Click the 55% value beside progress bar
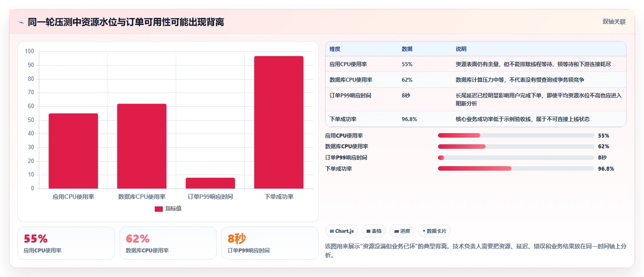 (x=603, y=135)
